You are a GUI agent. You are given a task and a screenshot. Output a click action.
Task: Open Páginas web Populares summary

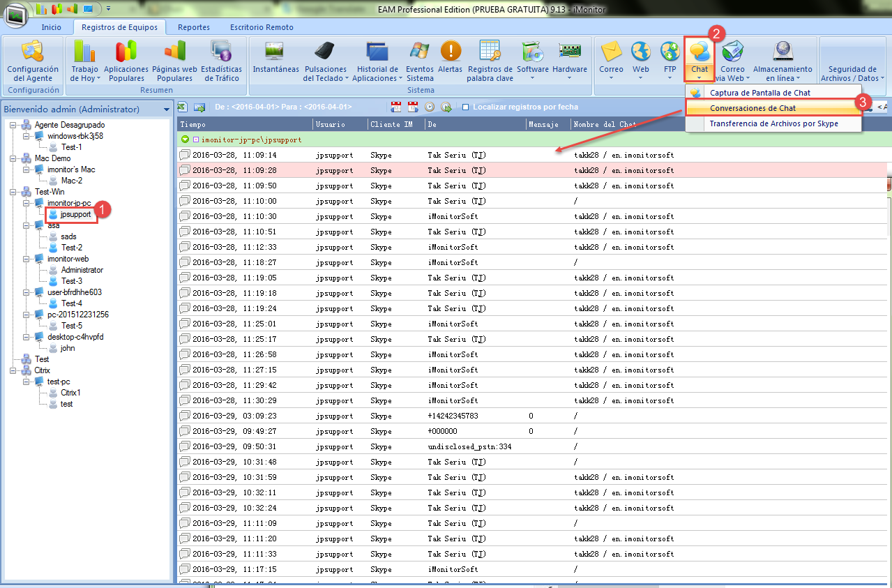[x=174, y=61]
